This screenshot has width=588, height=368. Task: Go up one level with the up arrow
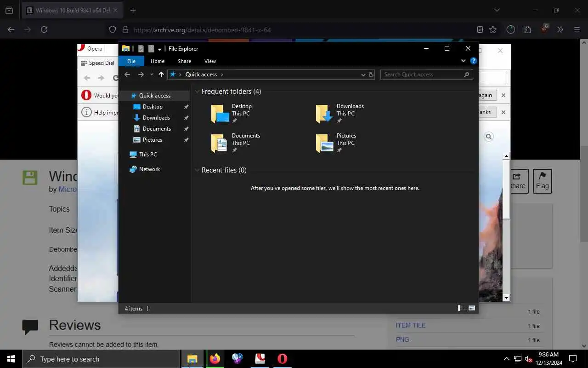pyautogui.click(x=161, y=75)
